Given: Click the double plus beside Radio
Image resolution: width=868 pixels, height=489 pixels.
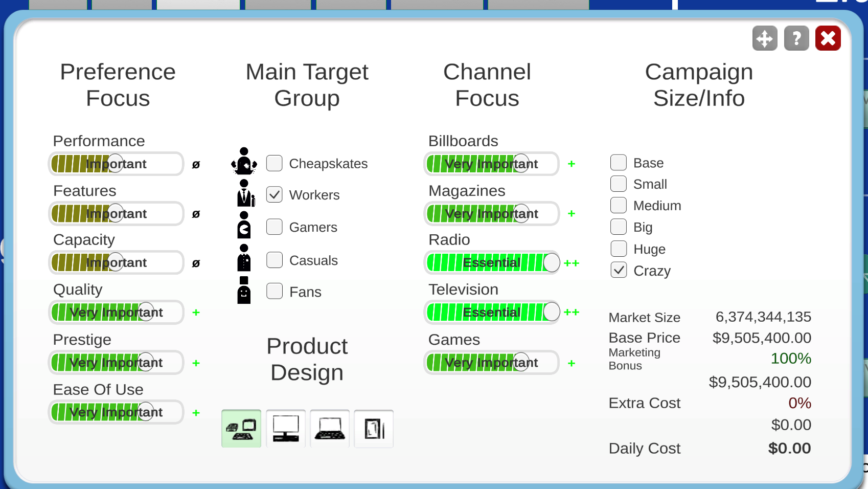Looking at the screenshot, I should 572,263.
